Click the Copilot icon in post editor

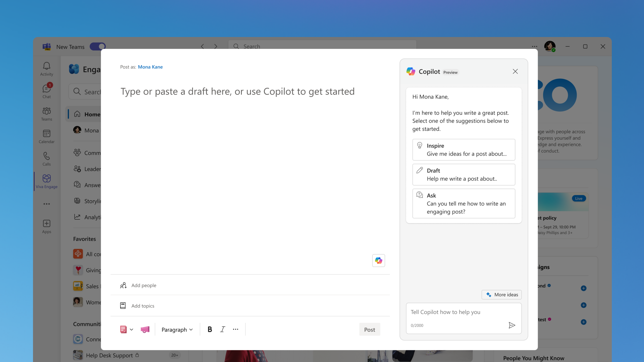(x=378, y=260)
